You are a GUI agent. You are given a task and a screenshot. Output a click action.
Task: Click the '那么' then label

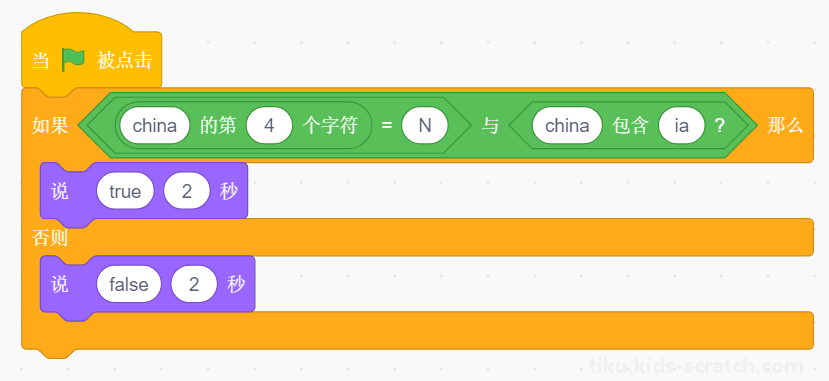click(x=785, y=126)
